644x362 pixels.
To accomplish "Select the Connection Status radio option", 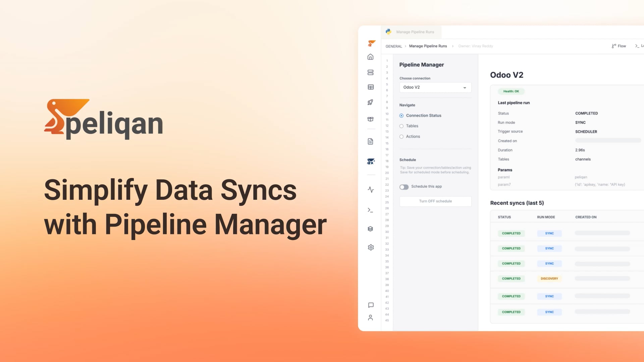I will [401, 116].
